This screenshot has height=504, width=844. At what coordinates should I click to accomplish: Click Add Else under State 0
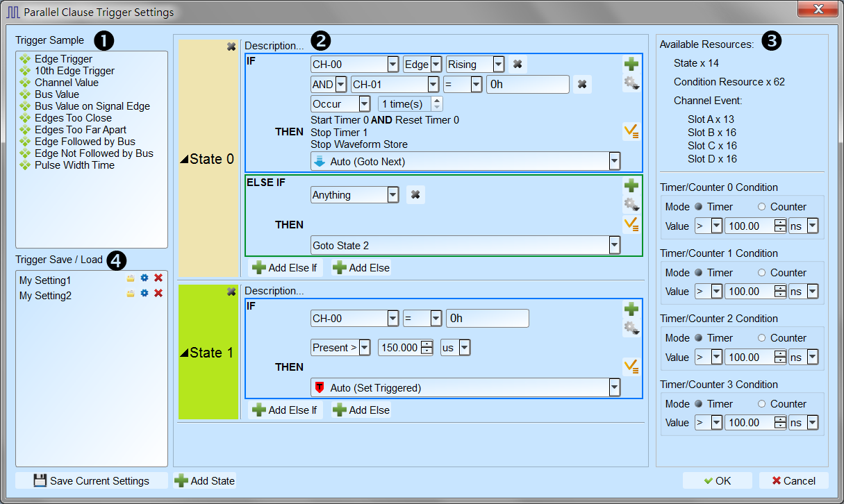coord(361,268)
